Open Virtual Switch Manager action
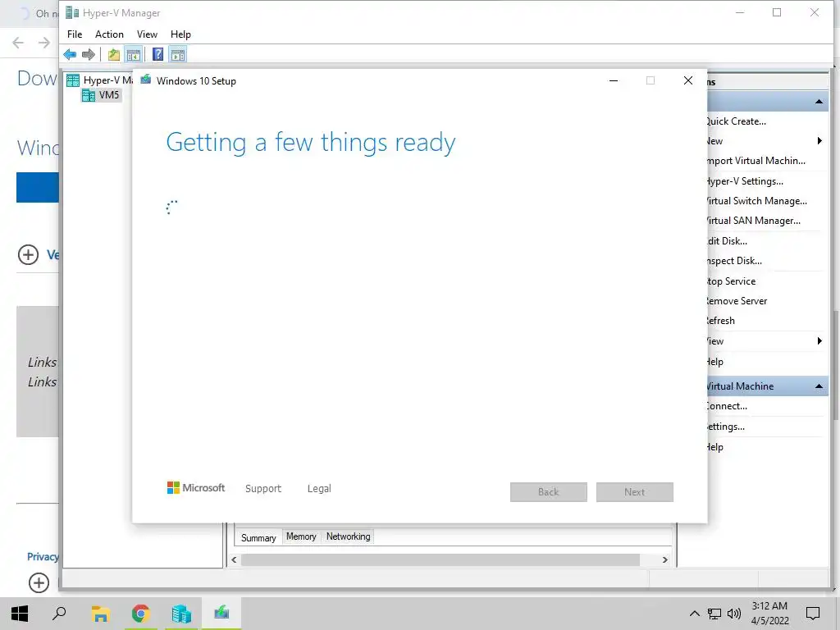Image resolution: width=840 pixels, height=630 pixels. click(x=756, y=201)
